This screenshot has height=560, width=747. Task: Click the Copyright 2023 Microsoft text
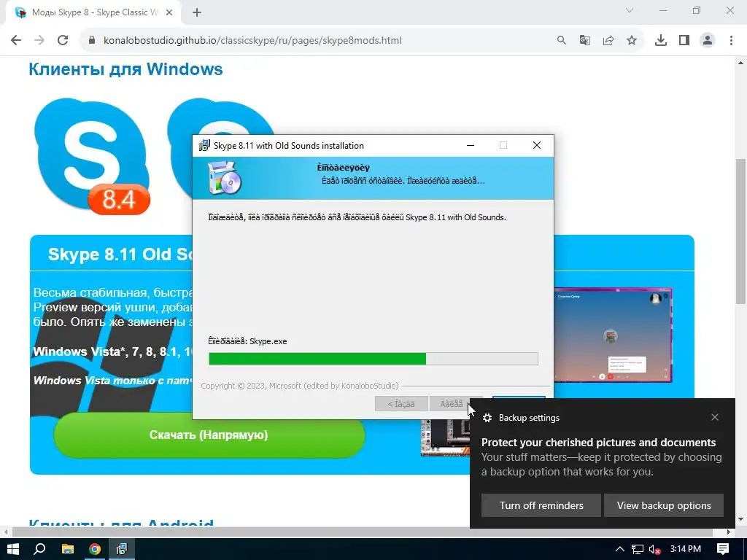[300, 386]
